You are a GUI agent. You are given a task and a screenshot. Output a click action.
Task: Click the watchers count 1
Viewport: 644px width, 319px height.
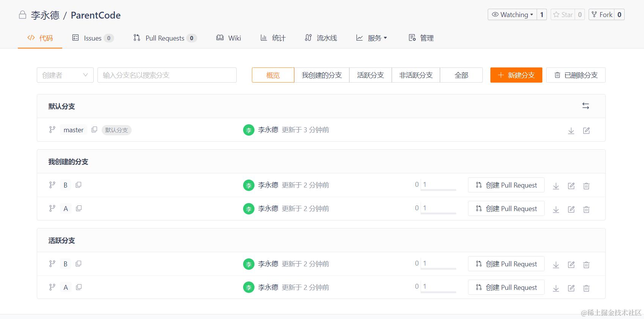click(542, 14)
